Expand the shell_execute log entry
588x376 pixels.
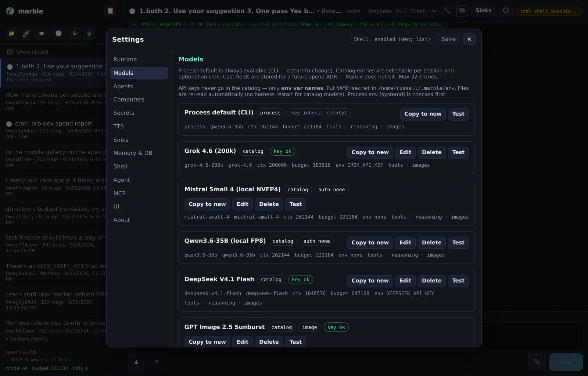287,25
